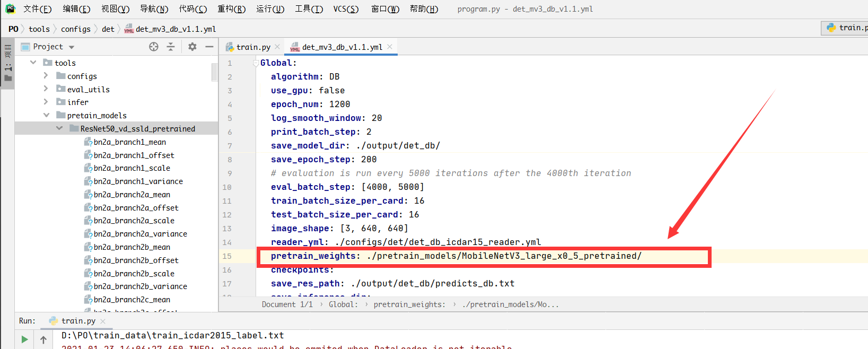
Task: Click PO in the navigation breadcrumb
Action: click(13, 29)
